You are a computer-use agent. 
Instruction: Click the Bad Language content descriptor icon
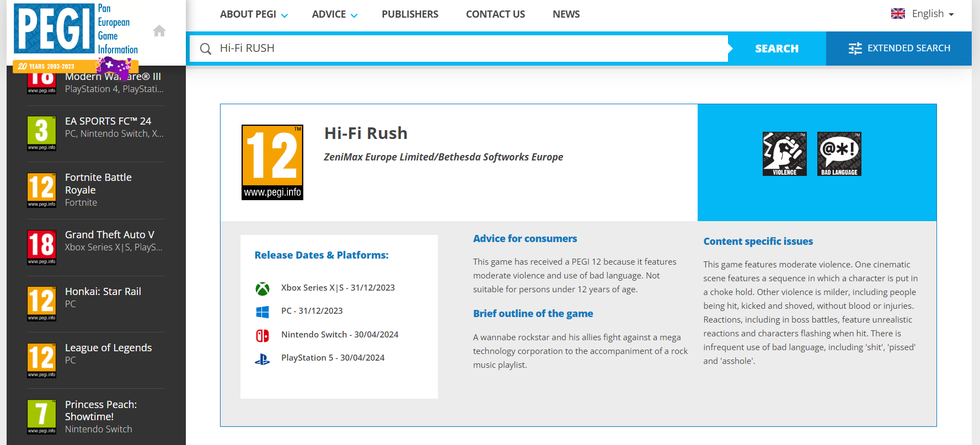pos(839,154)
